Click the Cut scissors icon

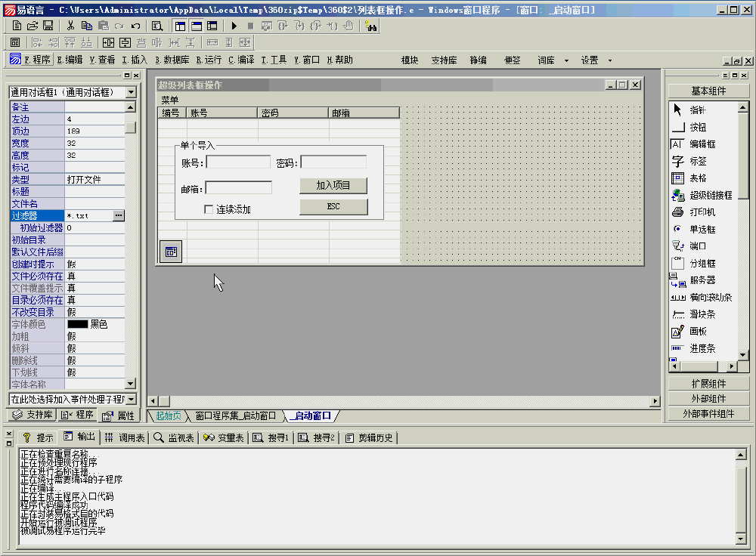point(70,26)
